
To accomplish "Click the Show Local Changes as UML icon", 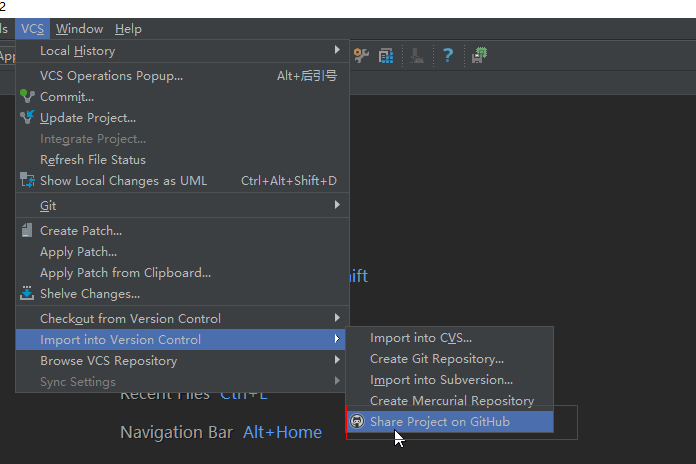I will (x=26, y=181).
